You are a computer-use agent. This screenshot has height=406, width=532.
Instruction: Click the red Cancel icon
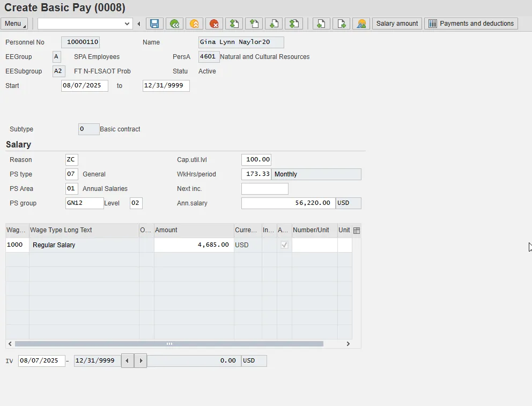(x=215, y=24)
